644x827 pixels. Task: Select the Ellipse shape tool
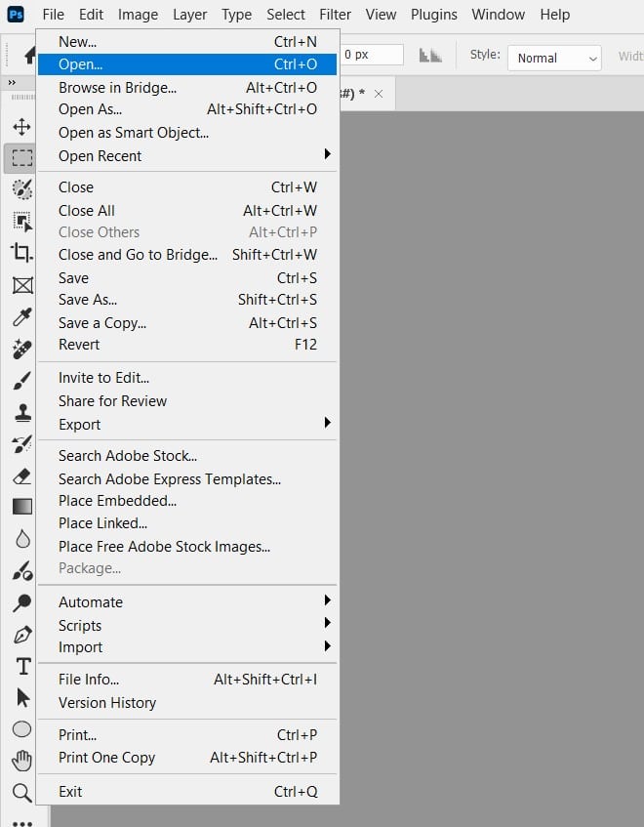click(21, 729)
